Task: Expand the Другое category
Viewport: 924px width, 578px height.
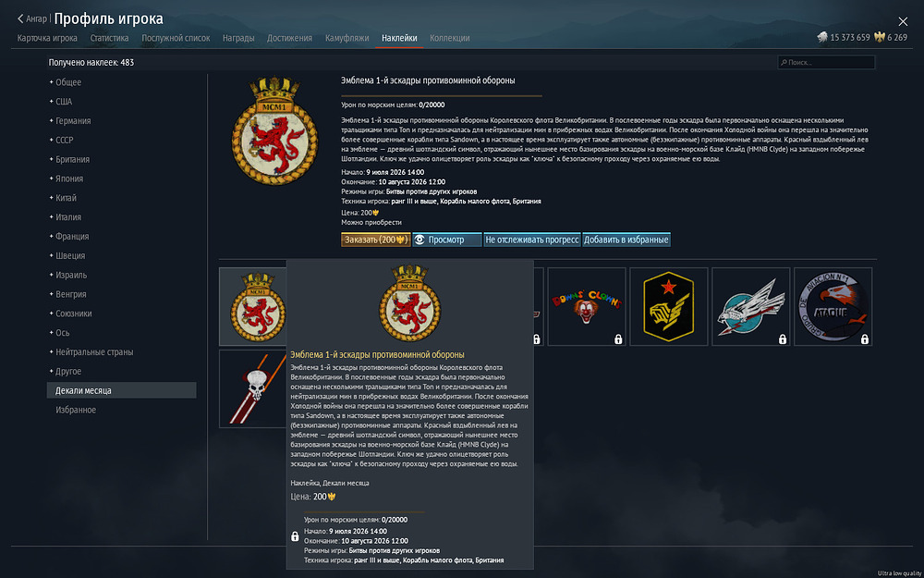Action: tap(66, 371)
